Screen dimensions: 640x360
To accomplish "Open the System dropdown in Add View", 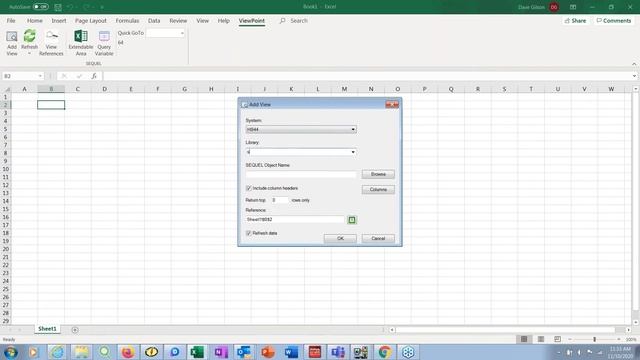I will pyautogui.click(x=353, y=129).
